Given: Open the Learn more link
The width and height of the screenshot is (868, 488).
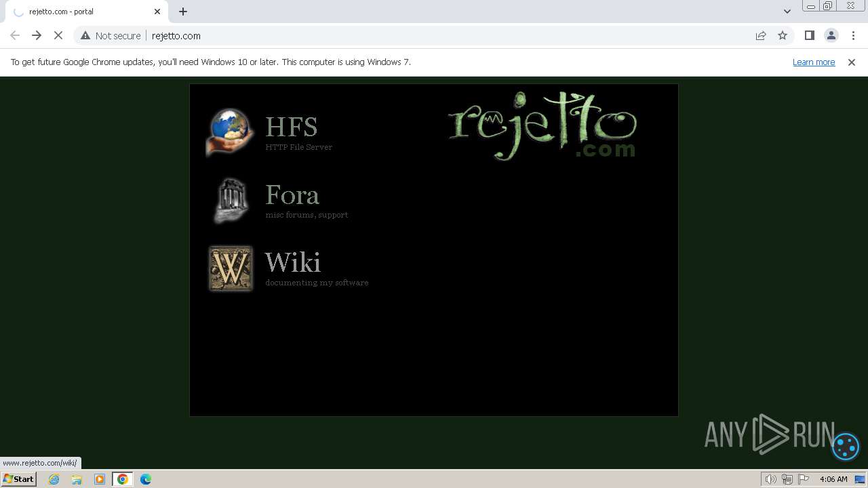Looking at the screenshot, I should coord(814,62).
